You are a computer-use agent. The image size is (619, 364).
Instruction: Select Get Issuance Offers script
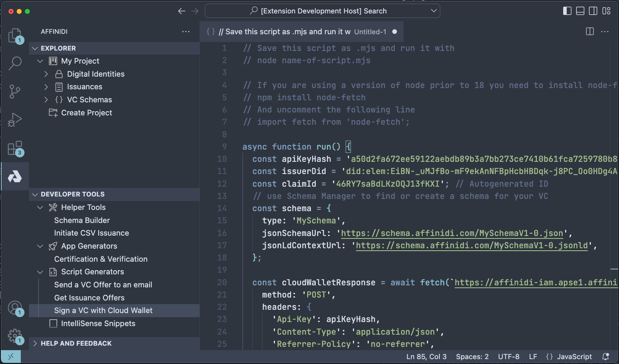pyautogui.click(x=89, y=298)
